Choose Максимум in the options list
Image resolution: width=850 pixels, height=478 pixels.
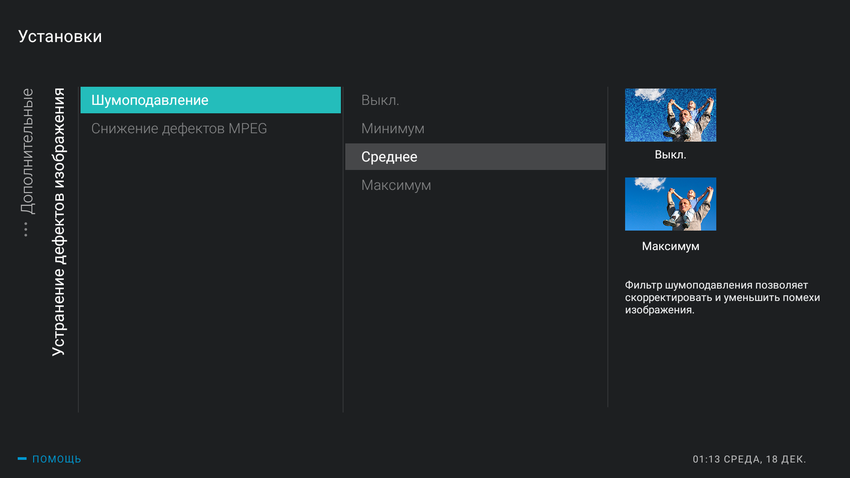tap(396, 185)
